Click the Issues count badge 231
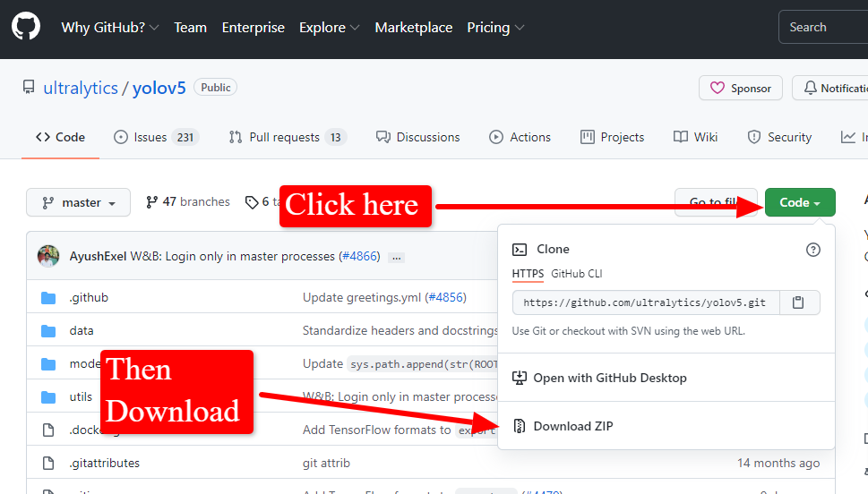Viewport: 868px width, 494px height. 185,137
